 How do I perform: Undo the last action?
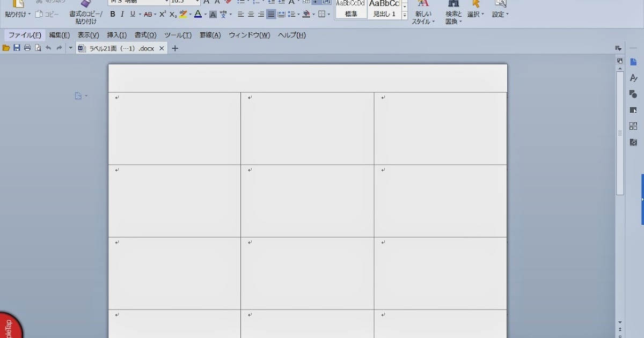[x=48, y=48]
